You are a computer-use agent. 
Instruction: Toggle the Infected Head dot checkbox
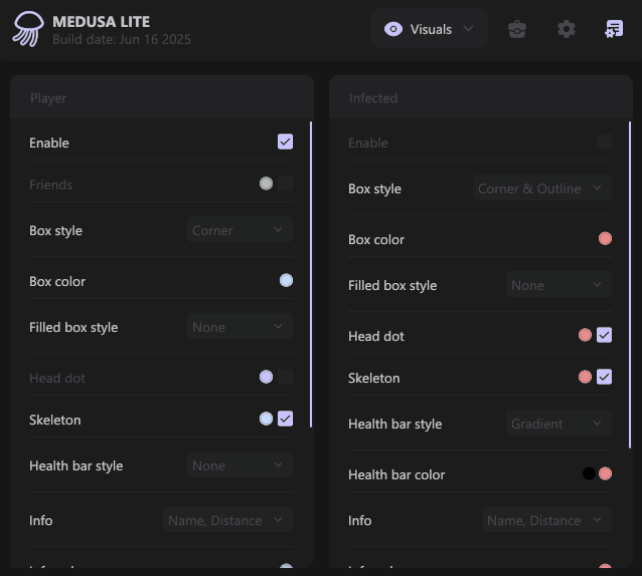coord(604,335)
